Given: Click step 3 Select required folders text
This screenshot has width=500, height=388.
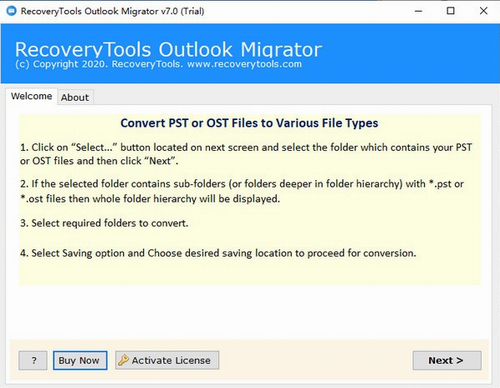Looking at the screenshot, I should 104,223.
